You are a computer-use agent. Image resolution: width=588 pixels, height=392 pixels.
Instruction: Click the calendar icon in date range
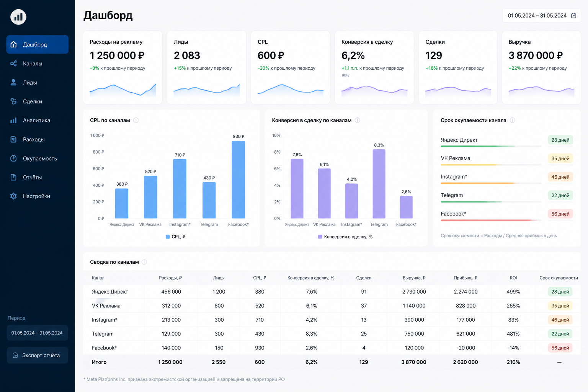tap(573, 16)
